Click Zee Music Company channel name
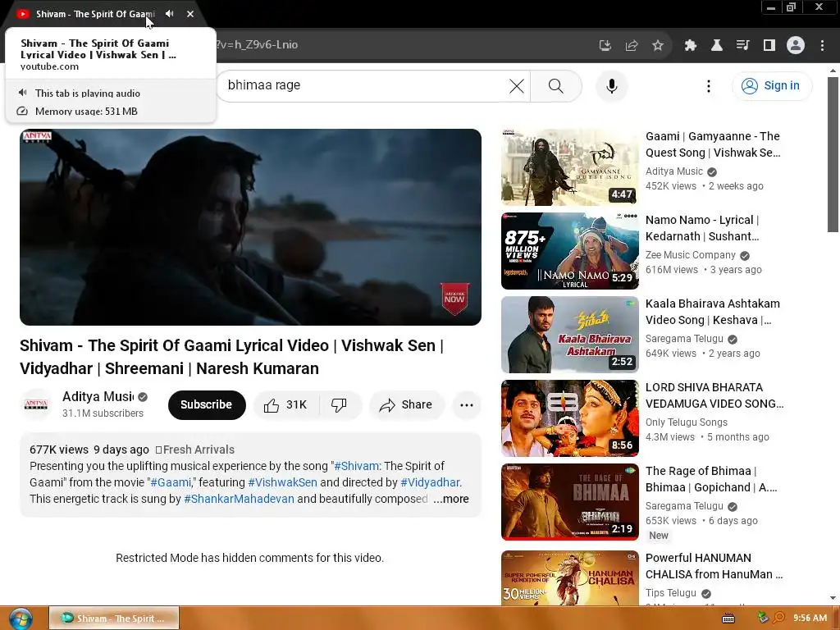840x630 pixels. (691, 255)
